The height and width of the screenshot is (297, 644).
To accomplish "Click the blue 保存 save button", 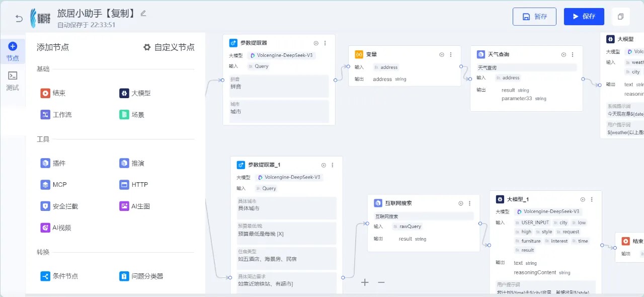I will tap(584, 17).
